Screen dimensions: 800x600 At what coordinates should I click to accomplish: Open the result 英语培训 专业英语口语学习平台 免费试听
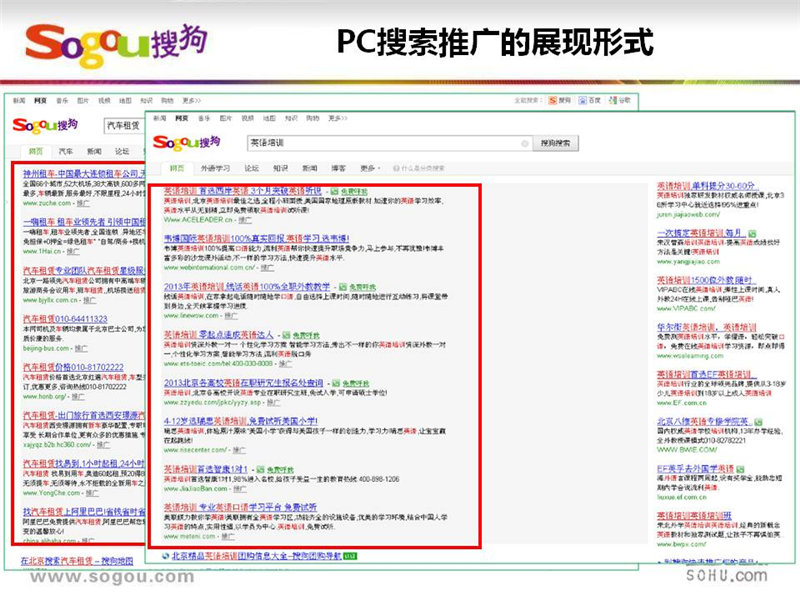pyautogui.click(x=240, y=507)
